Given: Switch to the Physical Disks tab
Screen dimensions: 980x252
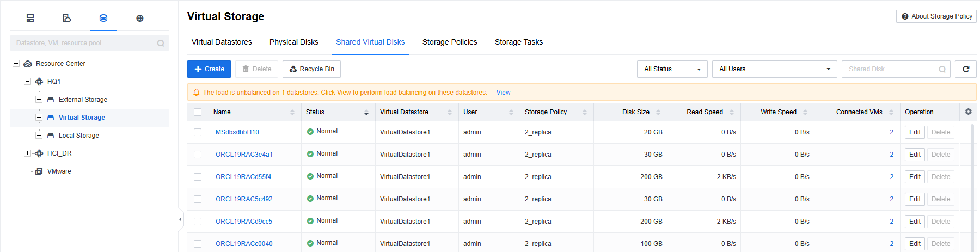Looking at the screenshot, I should pyautogui.click(x=294, y=42).
